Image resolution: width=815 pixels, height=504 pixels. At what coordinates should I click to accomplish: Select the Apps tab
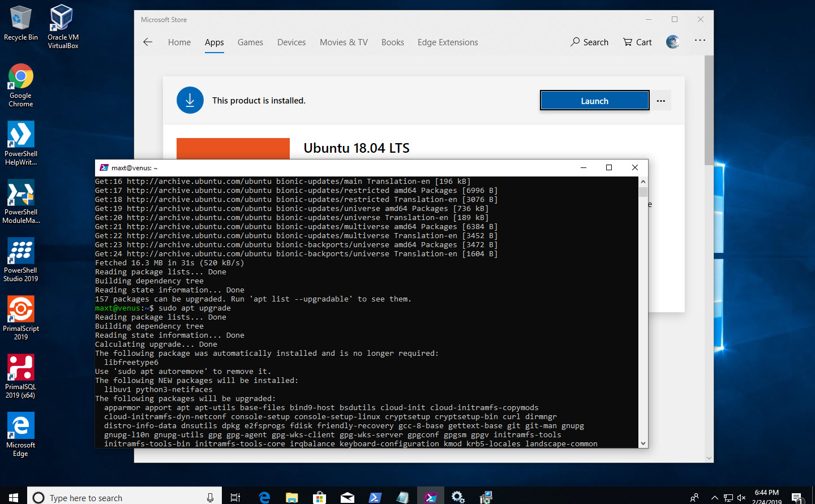click(215, 42)
